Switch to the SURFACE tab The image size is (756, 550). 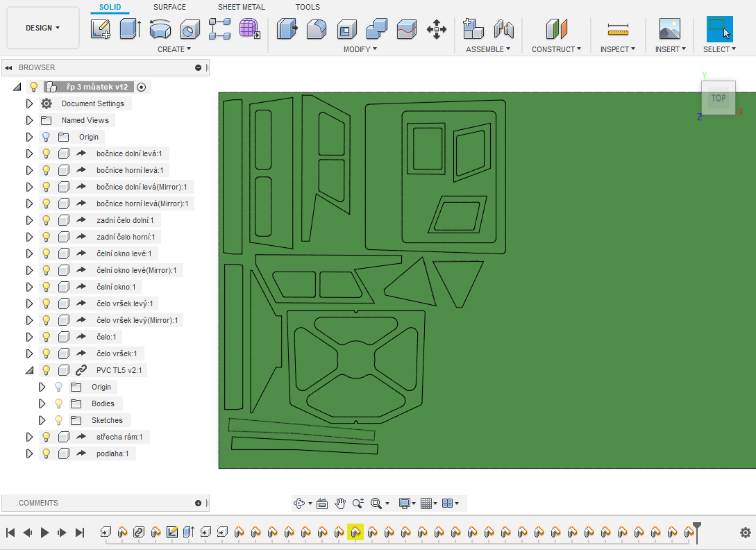[x=169, y=7]
